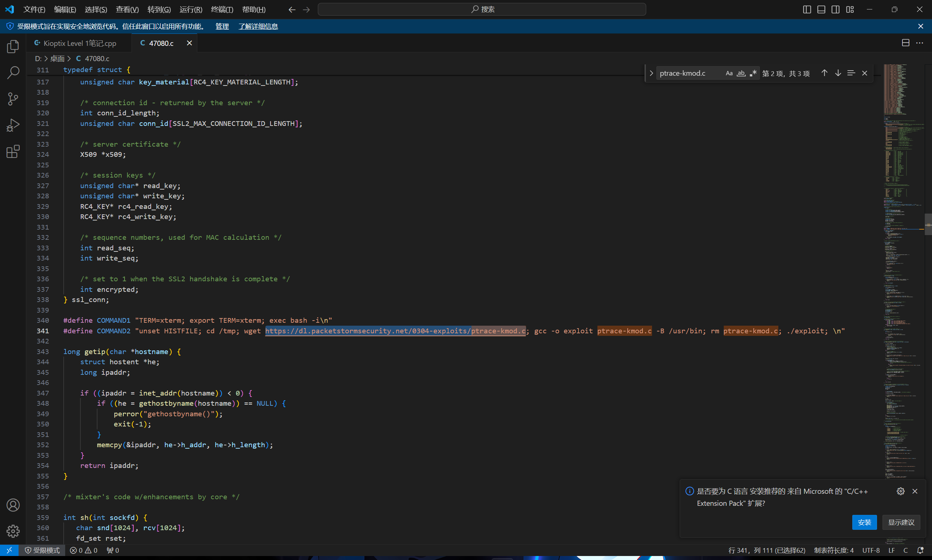Screen dimensions: 932x560
Task: Toggle Use Regular Expression in find widget
Action: [x=753, y=73]
